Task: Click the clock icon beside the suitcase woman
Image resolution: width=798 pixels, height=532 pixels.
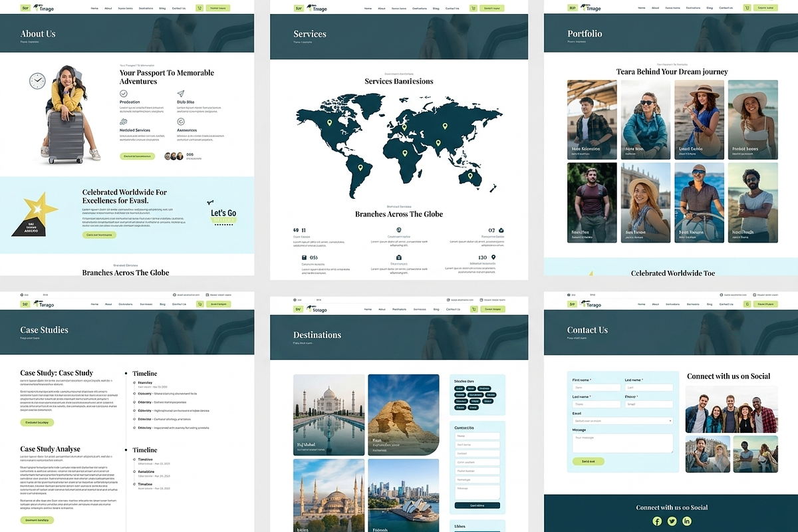Action: [37, 81]
